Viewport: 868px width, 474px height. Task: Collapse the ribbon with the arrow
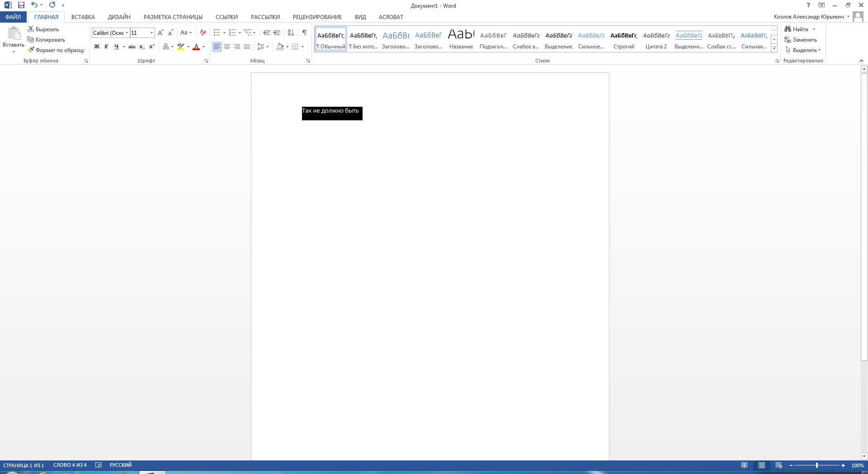(x=861, y=61)
